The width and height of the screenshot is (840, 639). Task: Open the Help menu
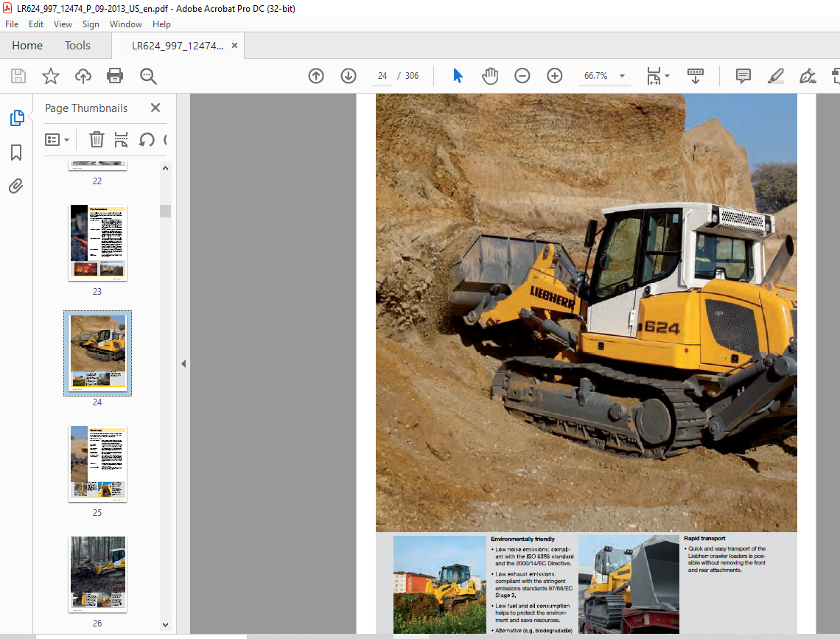[x=161, y=24]
